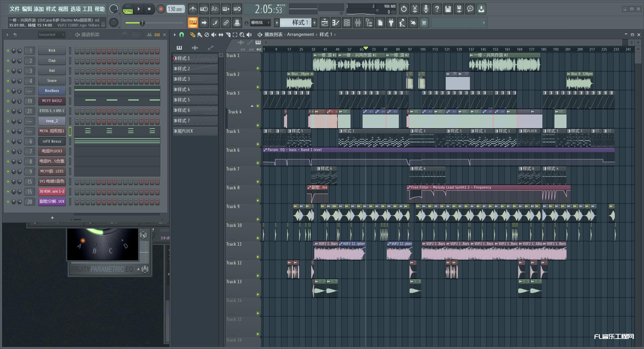Switch the PAT/SONG mode button
Image resolution: width=644 pixels, height=349 pixels.
[x=128, y=9]
